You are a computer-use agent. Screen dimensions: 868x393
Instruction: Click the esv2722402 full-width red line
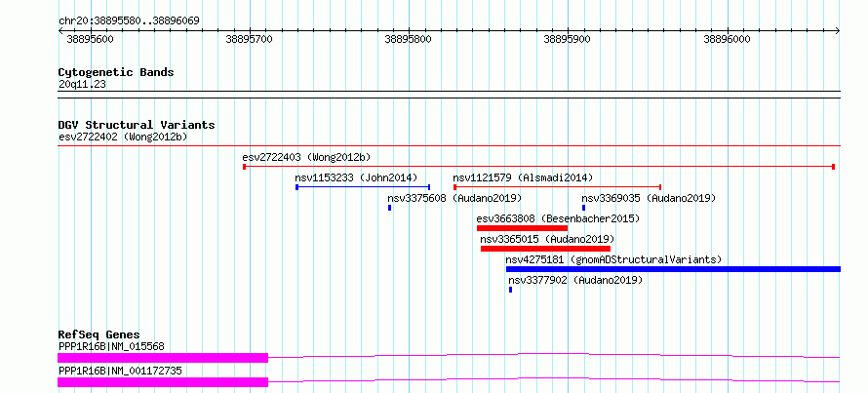[x=449, y=146]
